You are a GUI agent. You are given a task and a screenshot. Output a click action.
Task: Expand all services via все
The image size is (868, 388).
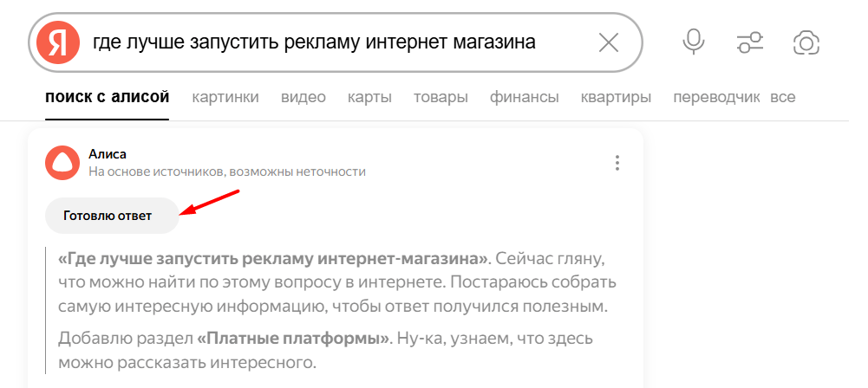(783, 98)
